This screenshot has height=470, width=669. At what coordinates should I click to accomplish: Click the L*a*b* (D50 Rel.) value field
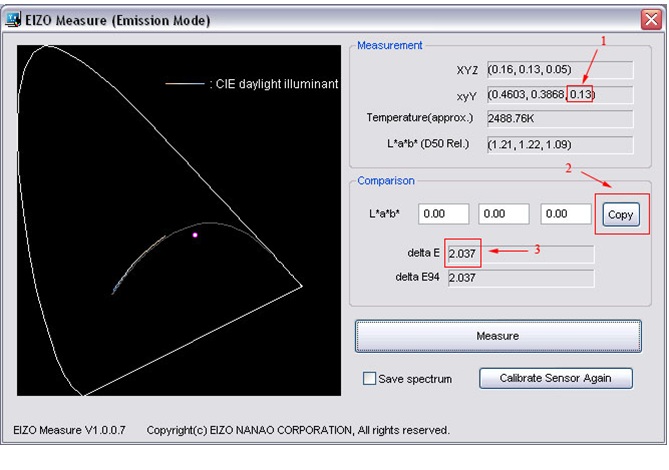click(560, 145)
